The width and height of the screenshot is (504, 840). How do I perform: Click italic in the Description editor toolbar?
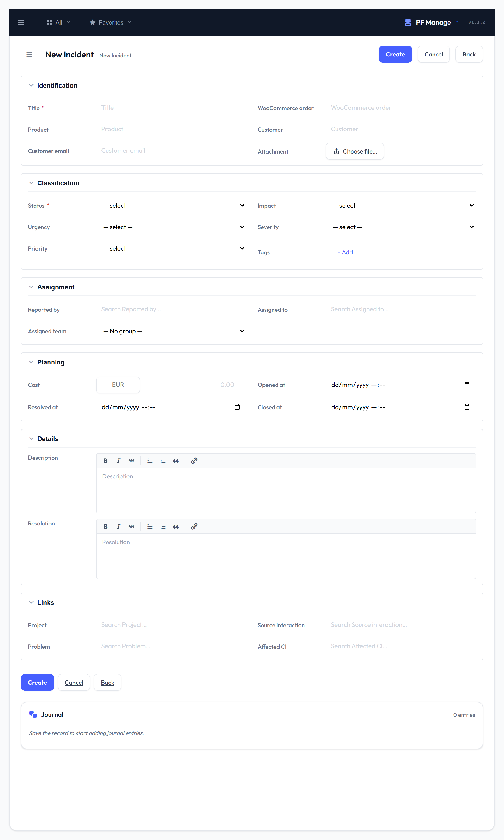(x=118, y=461)
